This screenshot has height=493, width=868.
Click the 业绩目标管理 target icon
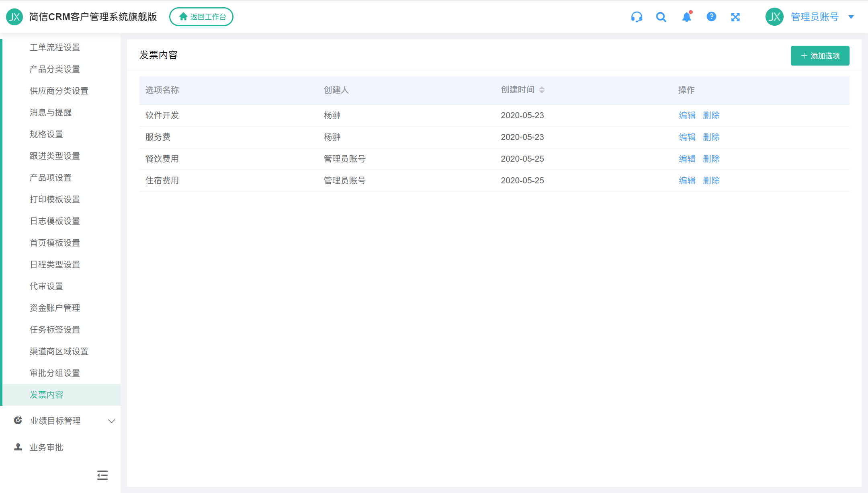18,421
